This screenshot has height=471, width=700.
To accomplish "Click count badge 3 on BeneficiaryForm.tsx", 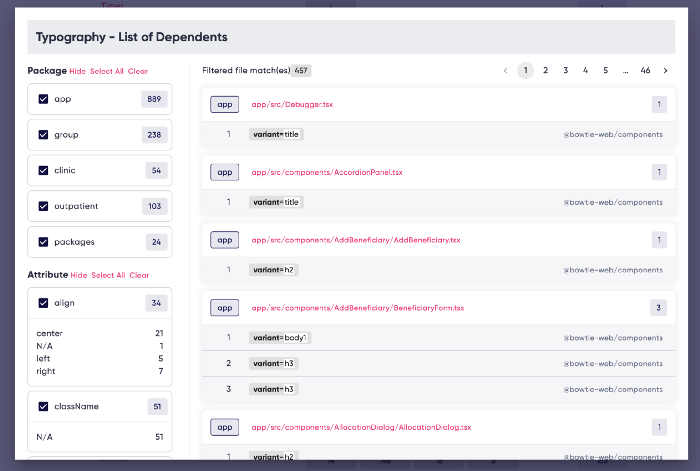I will (658, 308).
